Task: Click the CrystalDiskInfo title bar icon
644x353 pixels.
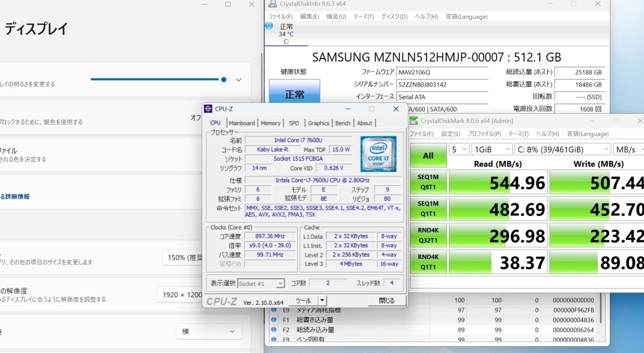Action: pyautogui.click(x=272, y=3)
